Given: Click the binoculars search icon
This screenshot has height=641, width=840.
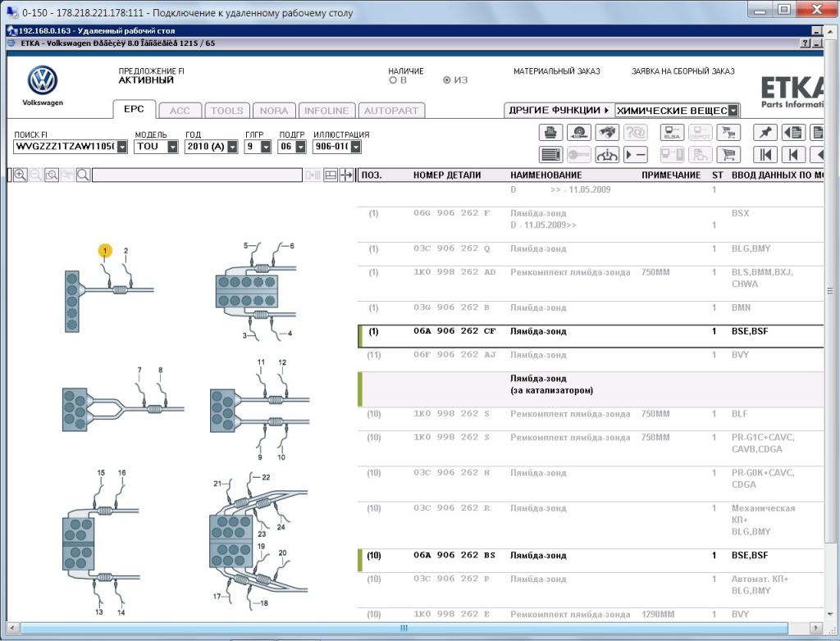Looking at the screenshot, I should pyautogui.click(x=607, y=132).
